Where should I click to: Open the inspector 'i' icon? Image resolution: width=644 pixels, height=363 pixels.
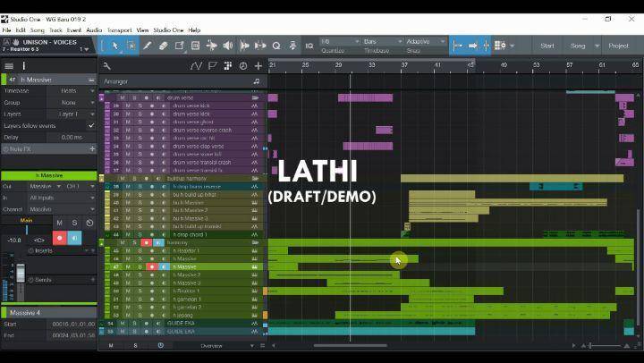[24, 65]
